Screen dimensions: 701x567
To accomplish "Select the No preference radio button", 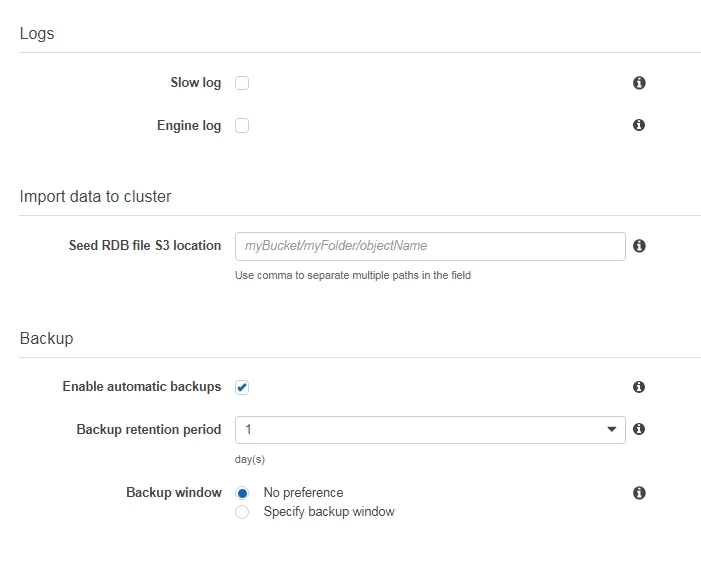I will (x=242, y=493).
